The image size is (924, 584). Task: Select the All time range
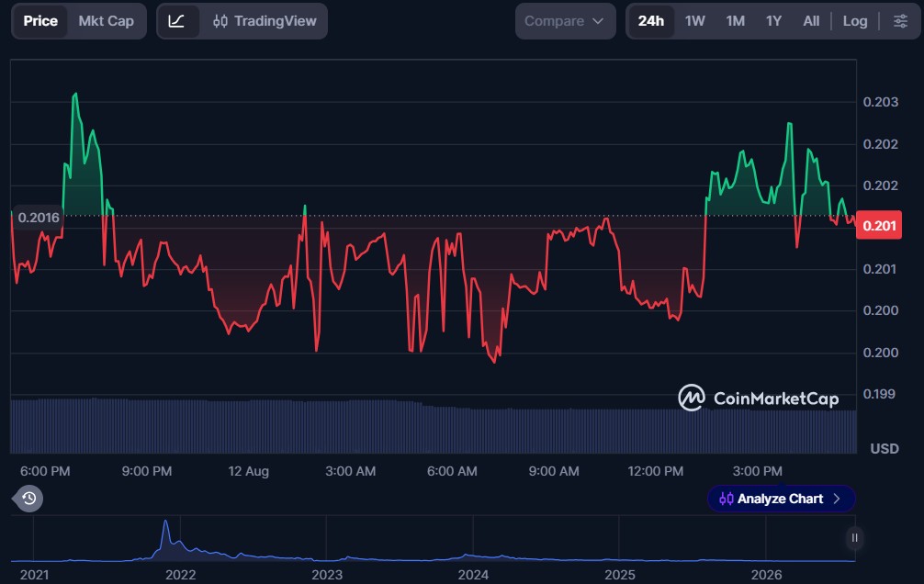click(x=811, y=21)
